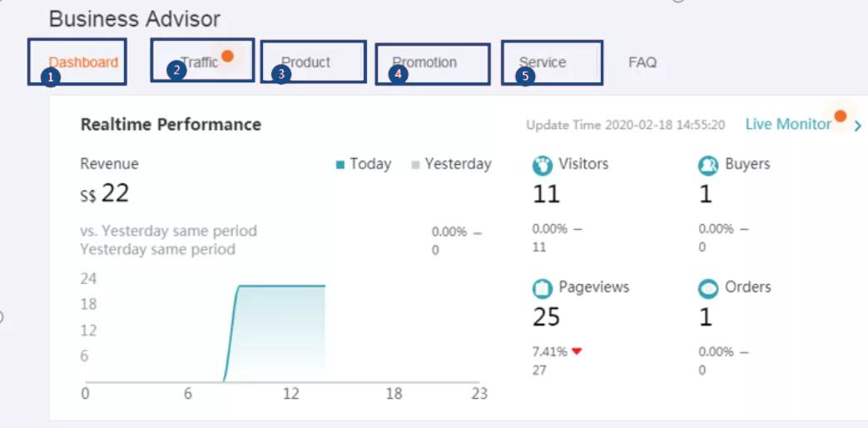Click the orange dot beside Live Monitor
The height and width of the screenshot is (428, 868).
(841, 115)
